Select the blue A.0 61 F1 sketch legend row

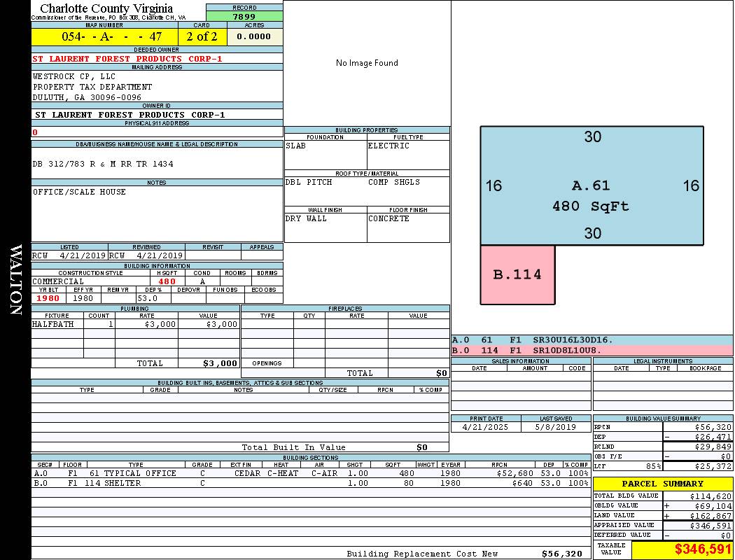[592, 340]
